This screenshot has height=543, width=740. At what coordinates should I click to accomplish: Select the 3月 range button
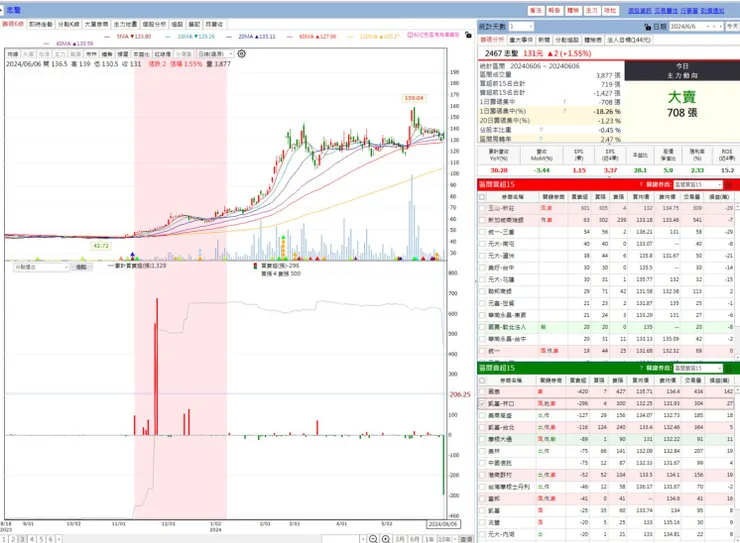[400, 539]
